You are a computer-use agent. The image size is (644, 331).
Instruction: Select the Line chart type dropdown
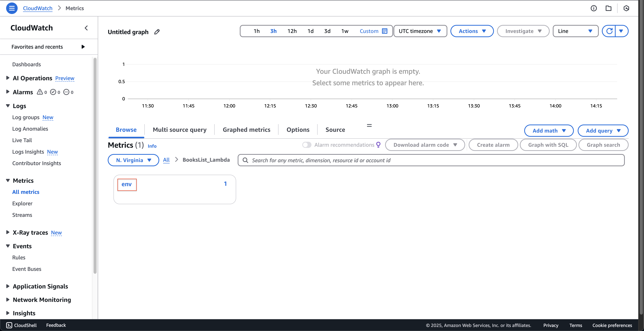[576, 31]
